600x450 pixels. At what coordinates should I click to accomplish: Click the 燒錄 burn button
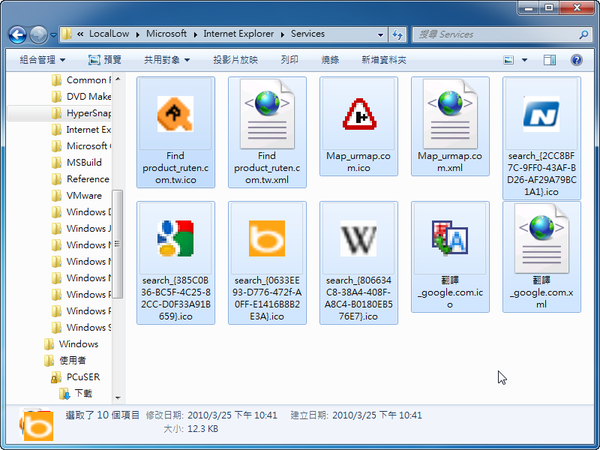click(330, 60)
